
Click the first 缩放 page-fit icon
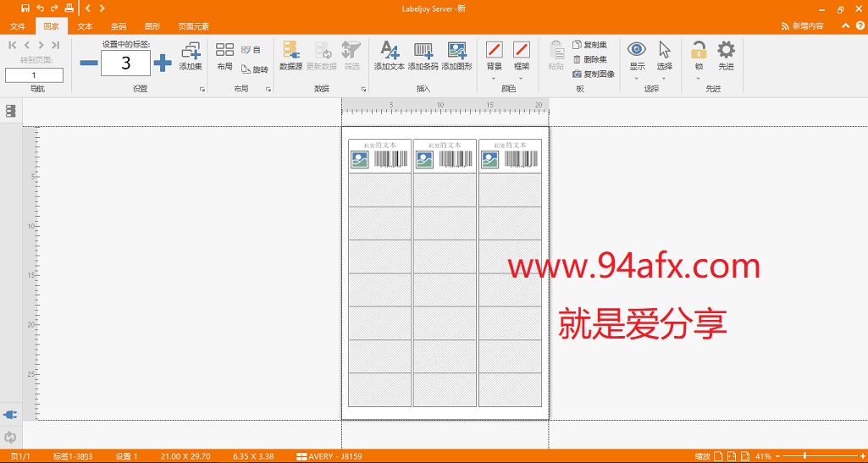point(719,456)
